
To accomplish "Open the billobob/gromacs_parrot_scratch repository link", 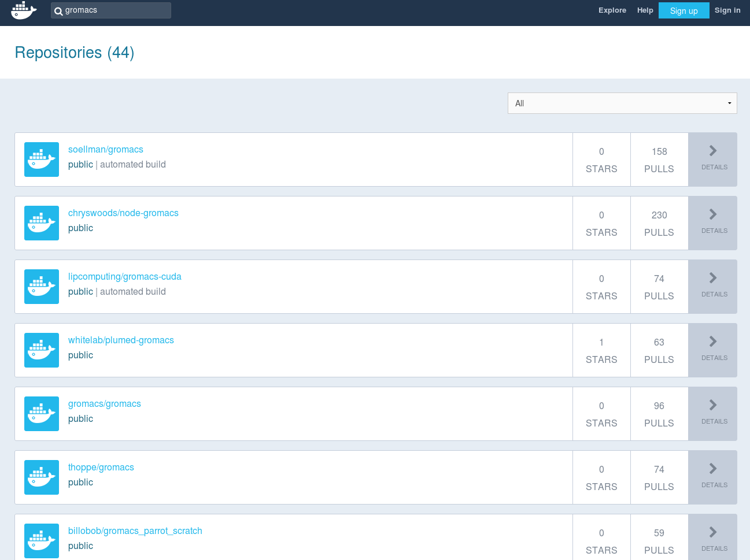I will click(135, 531).
